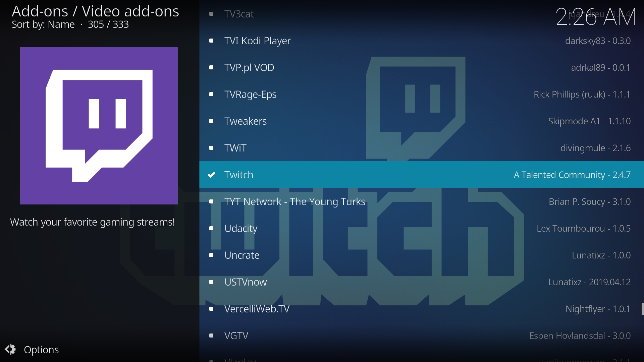Click the bullet icon beside Udacity
The image size is (644, 362).
point(211,229)
